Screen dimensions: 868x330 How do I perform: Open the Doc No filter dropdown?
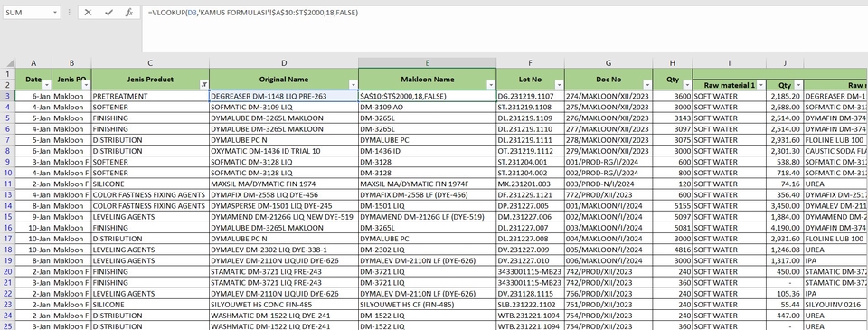coord(647,85)
